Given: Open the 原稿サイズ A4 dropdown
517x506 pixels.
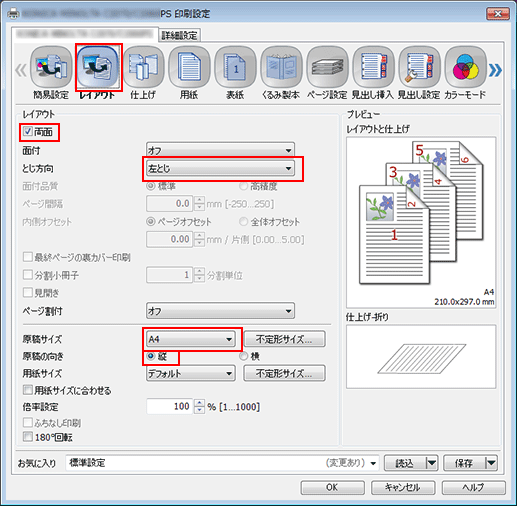Looking at the screenshot, I should point(191,339).
